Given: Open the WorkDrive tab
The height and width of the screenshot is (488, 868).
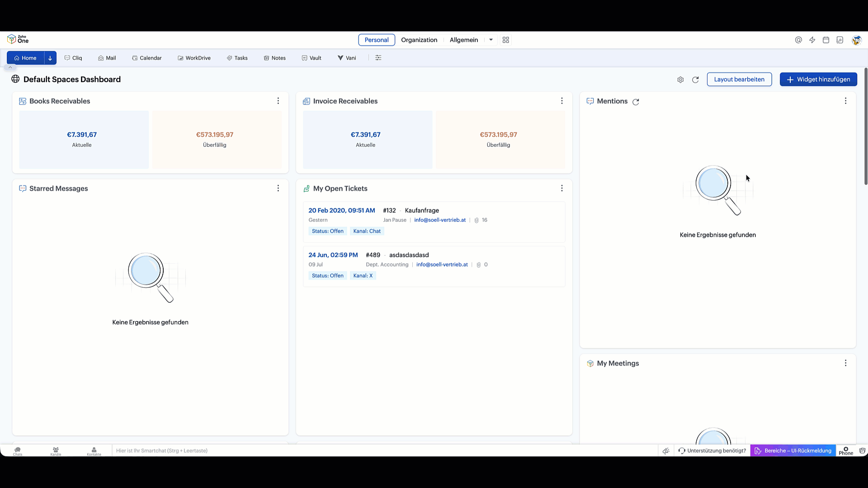Looking at the screenshot, I should click(194, 58).
